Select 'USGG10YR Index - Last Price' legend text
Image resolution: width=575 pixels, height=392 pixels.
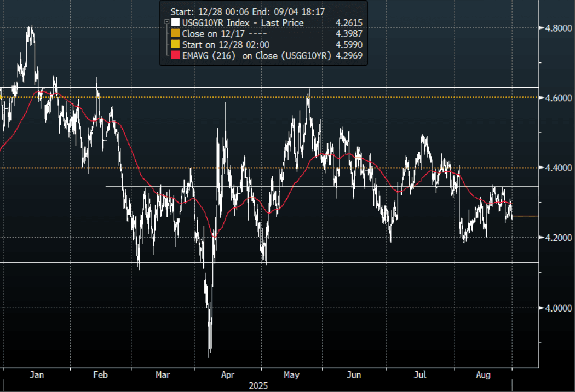[x=243, y=23]
